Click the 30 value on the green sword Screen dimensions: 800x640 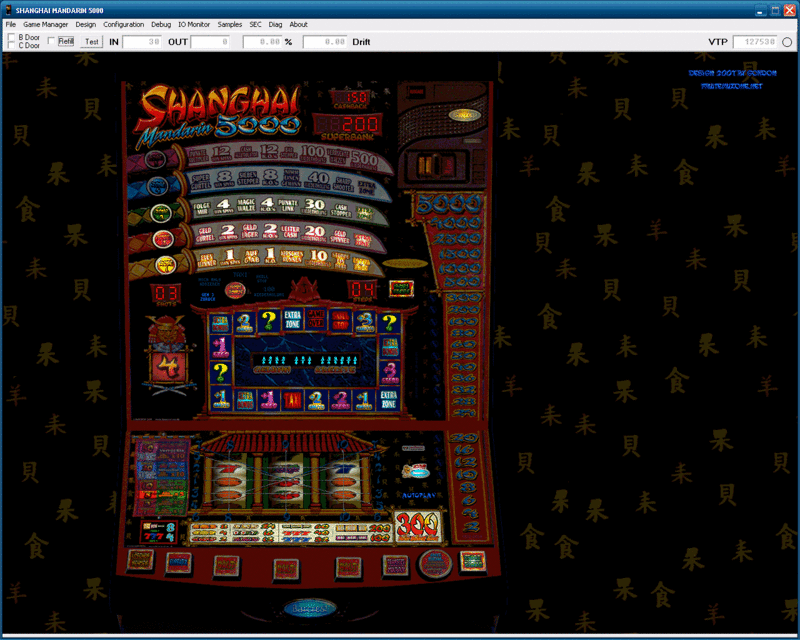(x=314, y=204)
